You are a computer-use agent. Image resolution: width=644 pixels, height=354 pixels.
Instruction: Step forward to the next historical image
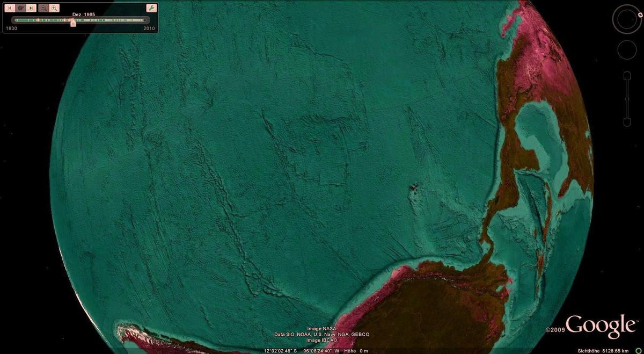pos(32,8)
